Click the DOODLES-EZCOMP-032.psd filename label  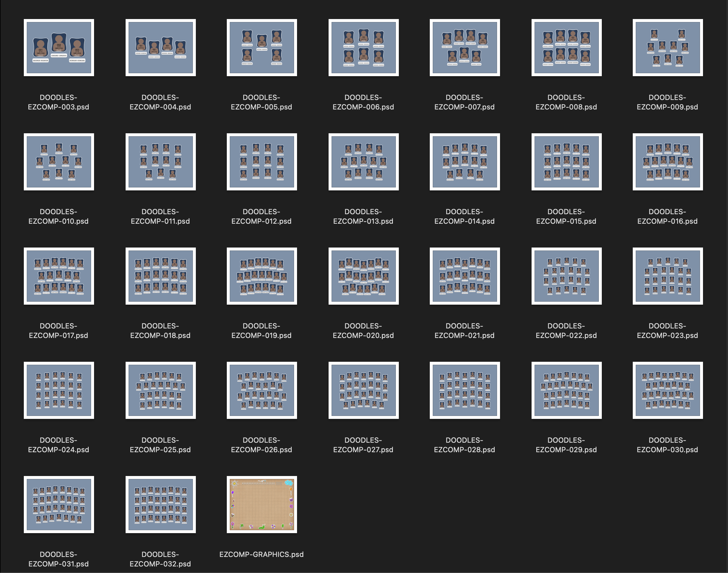[160, 559]
